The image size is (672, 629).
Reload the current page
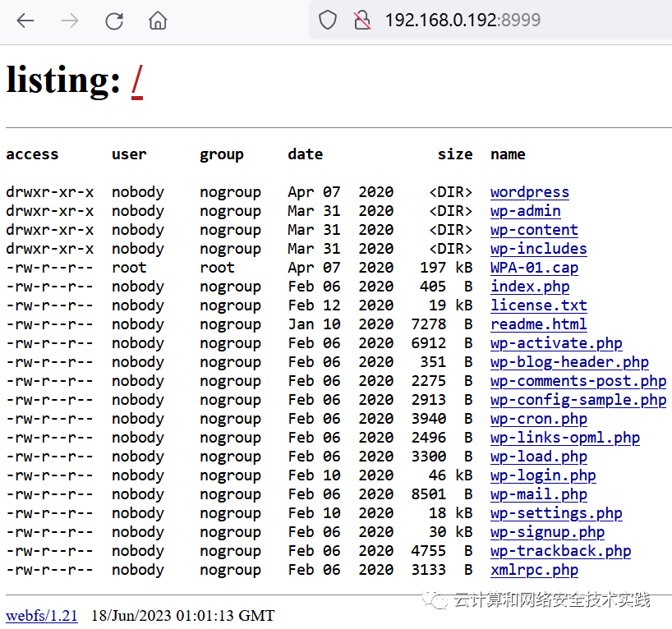click(114, 21)
